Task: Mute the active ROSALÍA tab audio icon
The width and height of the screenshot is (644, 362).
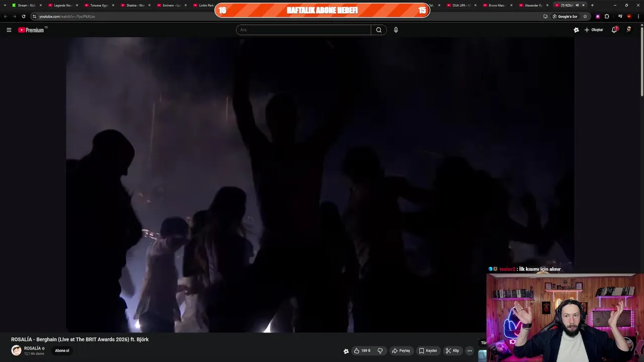Action: point(577,5)
